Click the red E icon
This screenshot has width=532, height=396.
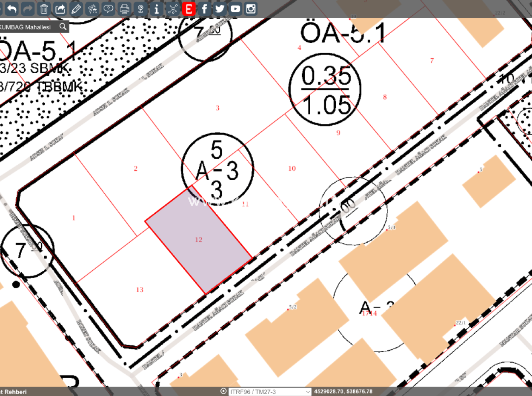coord(189,9)
